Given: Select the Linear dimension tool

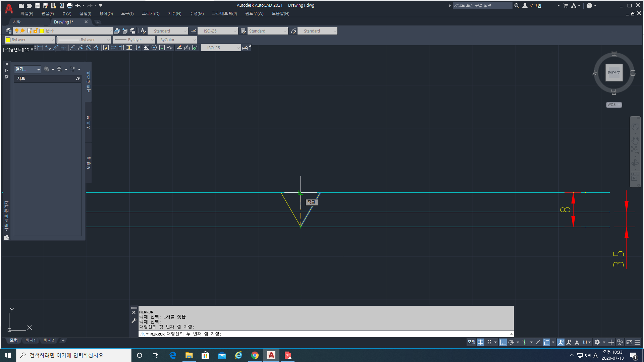Looking at the screenshot, I should pyautogui.click(x=41, y=48).
